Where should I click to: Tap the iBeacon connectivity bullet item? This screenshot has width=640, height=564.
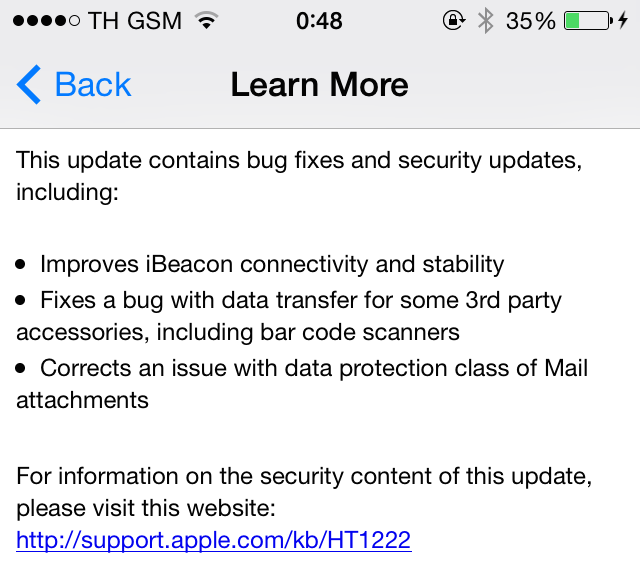[272, 264]
